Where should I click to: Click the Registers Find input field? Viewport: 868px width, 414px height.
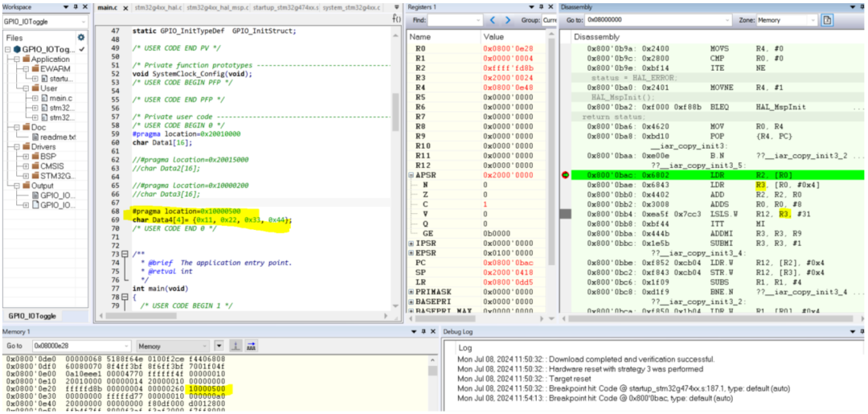click(x=455, y=20)
